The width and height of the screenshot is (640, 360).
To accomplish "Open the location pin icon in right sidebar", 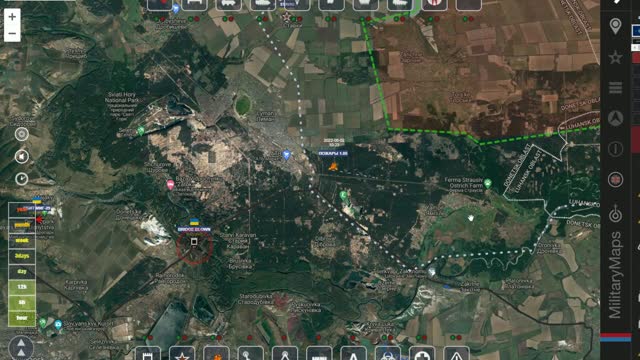I will [615, 26].
